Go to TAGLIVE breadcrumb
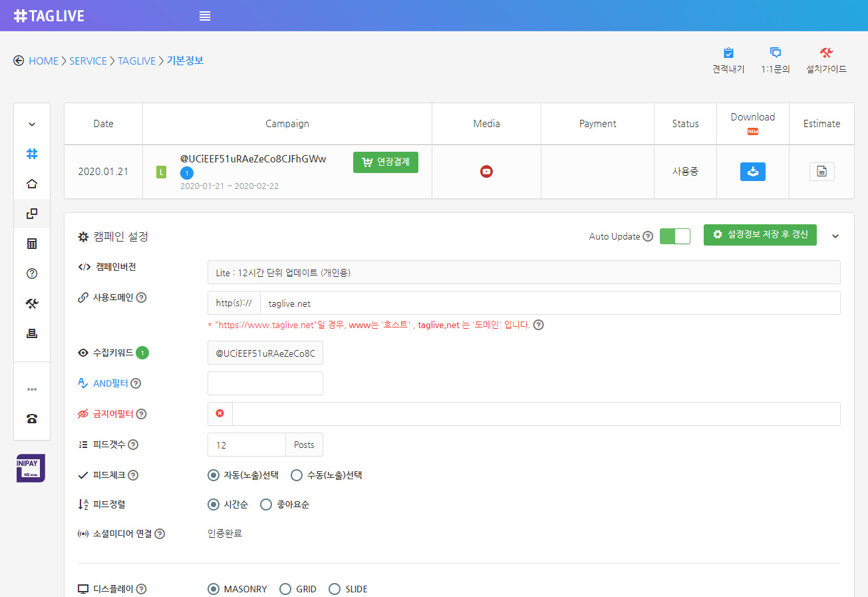 click(136, 61)
